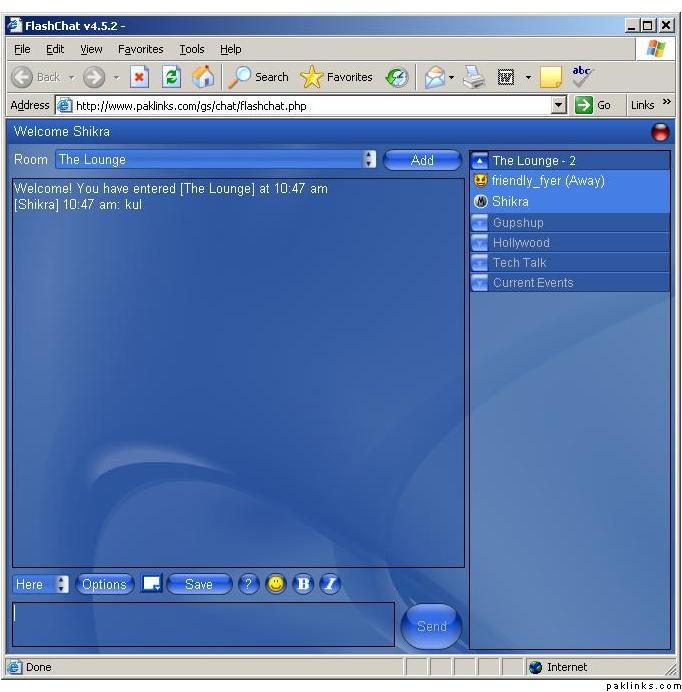The height and width of the screenshot is (692, 682).
Task: Collapse The Lounge room user list
Action: (x=480, y=160)
